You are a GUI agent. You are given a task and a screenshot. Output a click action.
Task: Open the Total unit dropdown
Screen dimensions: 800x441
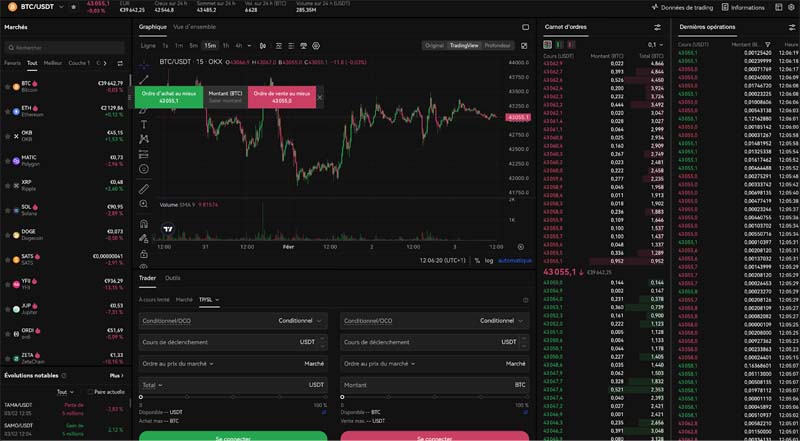(153, 385)
